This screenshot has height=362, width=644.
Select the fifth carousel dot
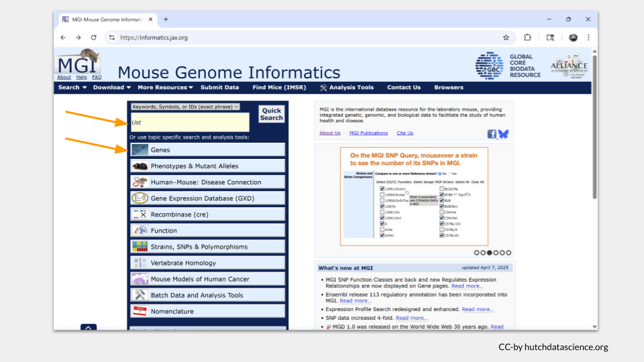click(502, 253)
